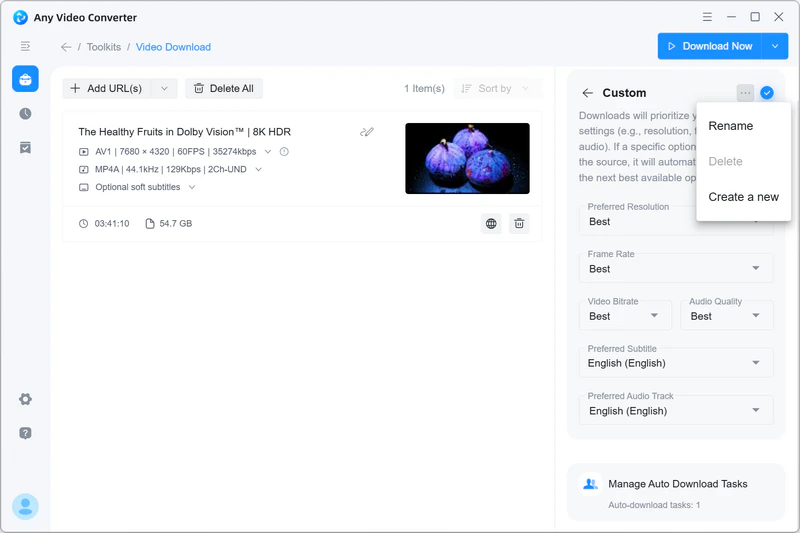This screenshot has height=533, width=800.
Task: Open the History clock sidebar icon
Action: [26, 113]
